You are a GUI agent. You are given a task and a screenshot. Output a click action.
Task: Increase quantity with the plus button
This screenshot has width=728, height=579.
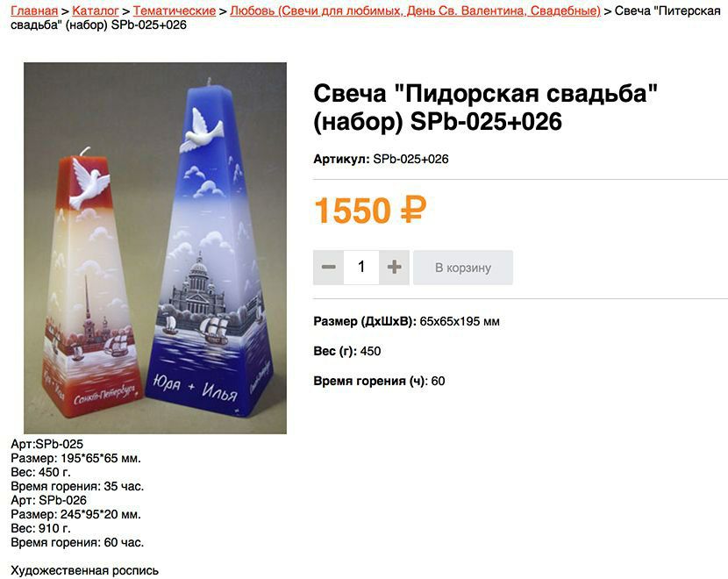tap(394, 268)
